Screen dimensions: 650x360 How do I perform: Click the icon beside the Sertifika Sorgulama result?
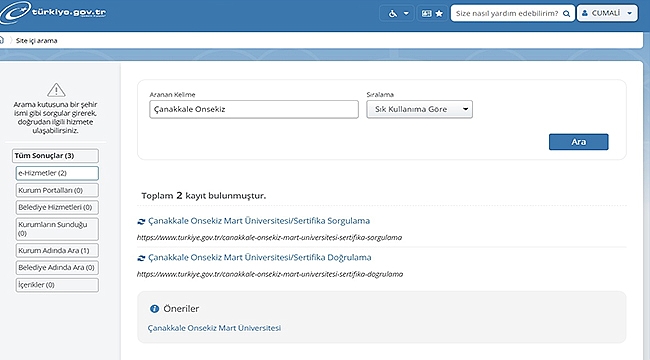pyautogui.click(x=141, y=222)
